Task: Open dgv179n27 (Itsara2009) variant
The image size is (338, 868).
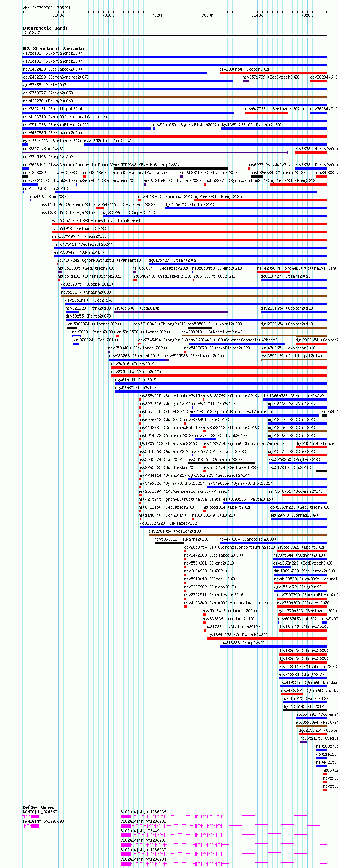Action: 174,261
